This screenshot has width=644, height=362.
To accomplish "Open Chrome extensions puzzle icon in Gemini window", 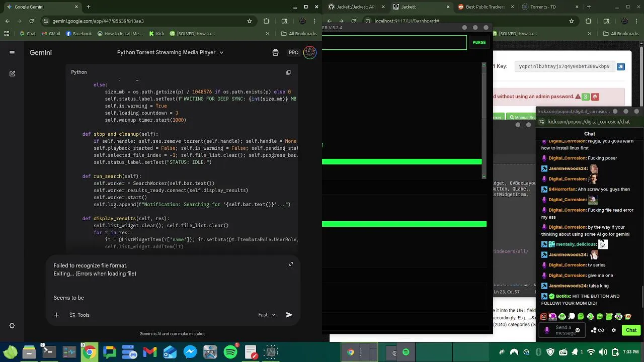I will point(267,21).
